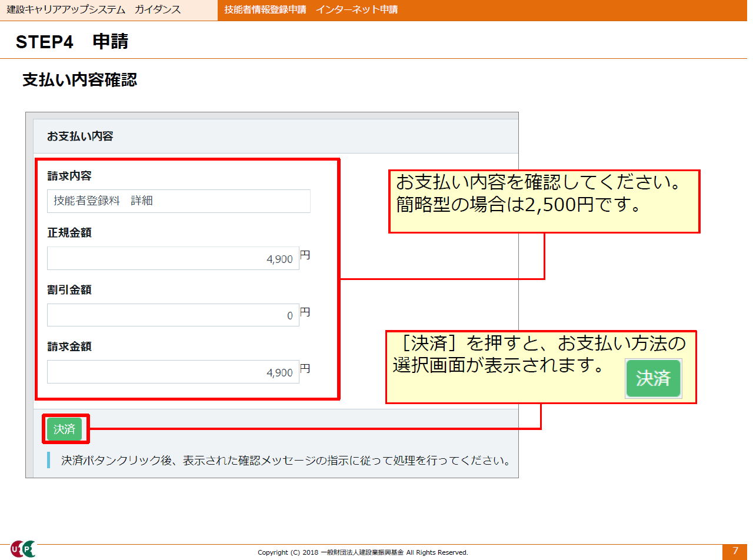This screenshot has height=560, width=753.
Task: Click the orange page number 7 box
Action: (x=735, y=551)
